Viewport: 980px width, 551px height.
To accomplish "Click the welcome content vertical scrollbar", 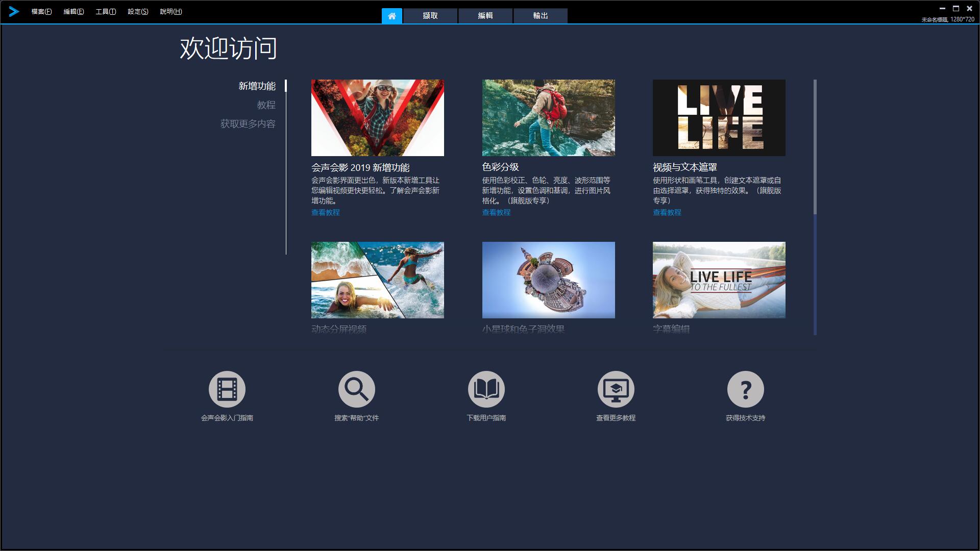I will (x=815, y=207).
